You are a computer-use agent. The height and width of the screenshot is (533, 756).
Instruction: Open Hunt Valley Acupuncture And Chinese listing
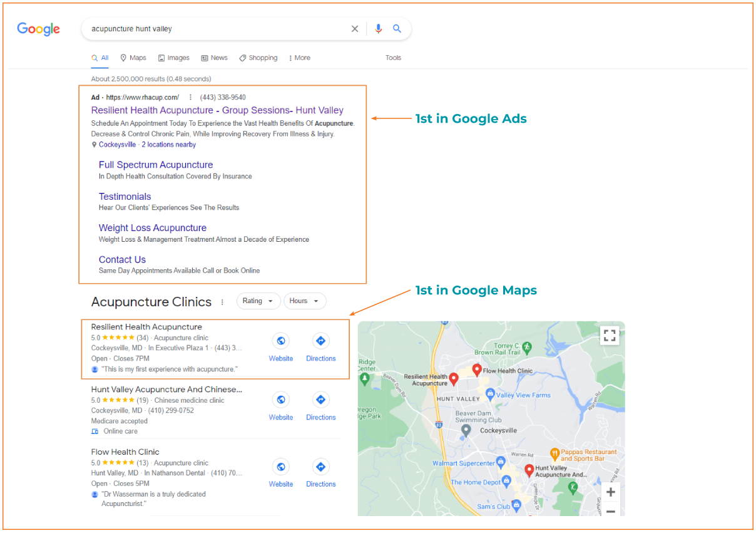pyautogui.click(x=166, y=390)
